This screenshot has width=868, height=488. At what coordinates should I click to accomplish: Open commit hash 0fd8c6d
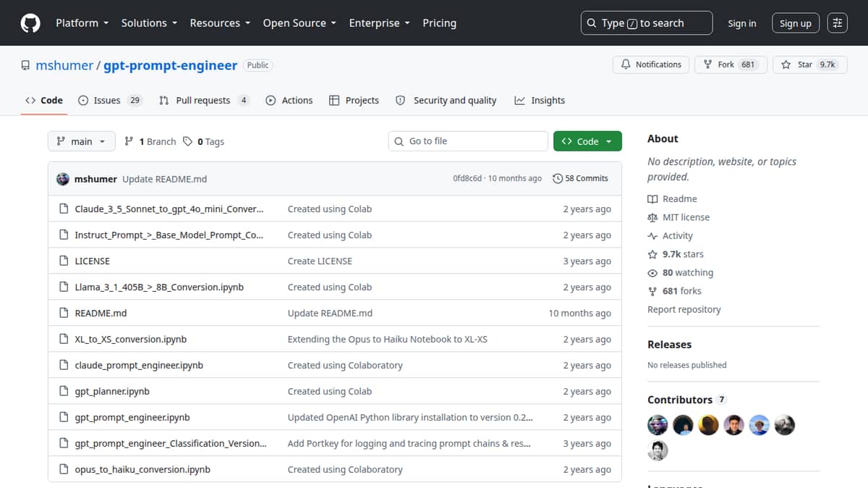click(x=469, y=178)
